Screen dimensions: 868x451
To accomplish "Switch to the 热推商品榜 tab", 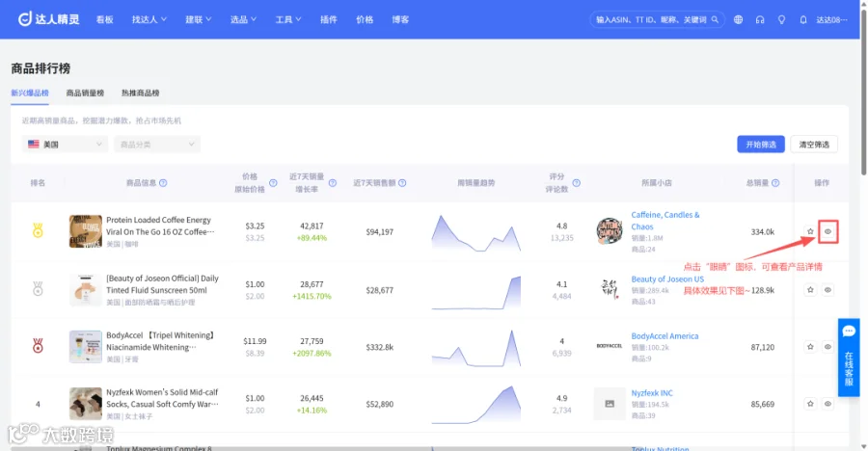I will (x=140, y=93).
